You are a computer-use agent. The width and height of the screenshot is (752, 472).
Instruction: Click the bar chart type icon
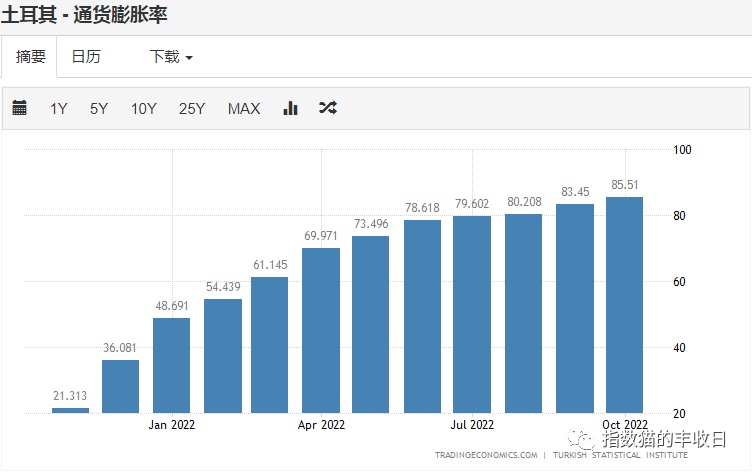[291, 108]
